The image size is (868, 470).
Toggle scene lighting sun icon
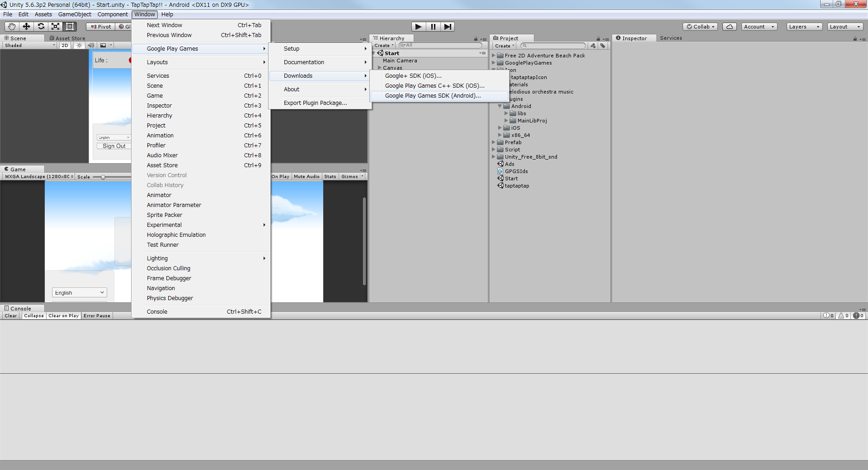click(80, 45)
